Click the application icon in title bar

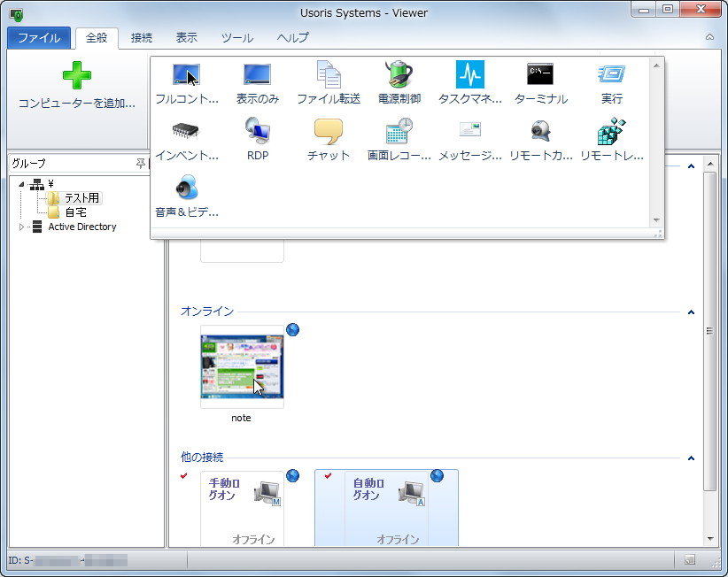point(16,15)
